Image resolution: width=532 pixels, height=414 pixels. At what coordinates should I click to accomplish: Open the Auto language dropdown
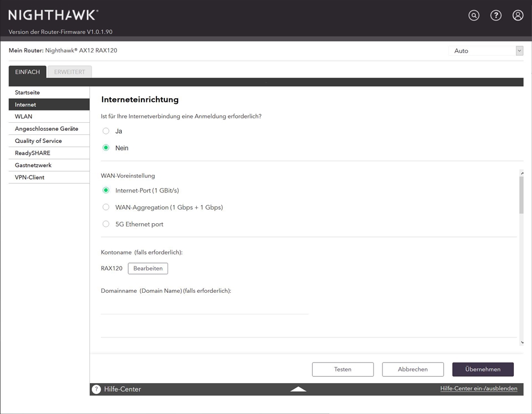(x=486, y=51)
